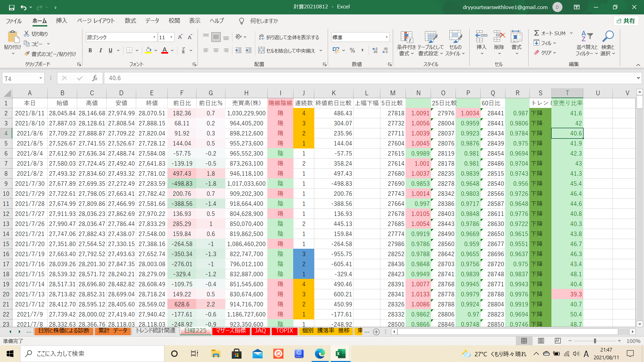Toggle Italic formatting
The image size is (644, 362).
coord(100,51)
